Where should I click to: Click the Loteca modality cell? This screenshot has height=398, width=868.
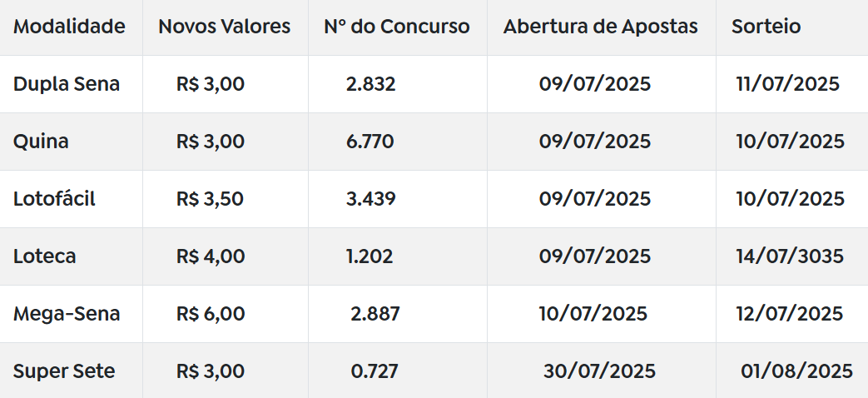[x=44, y=256]
